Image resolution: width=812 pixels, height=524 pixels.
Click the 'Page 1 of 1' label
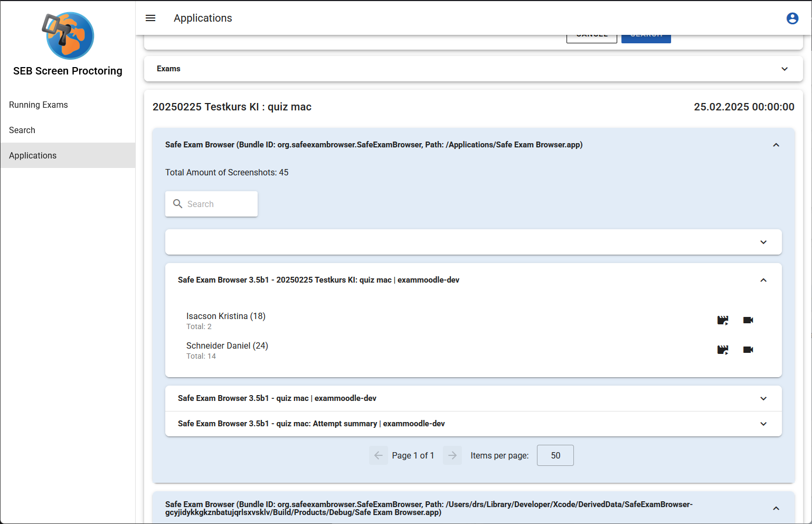pos(413,455)
